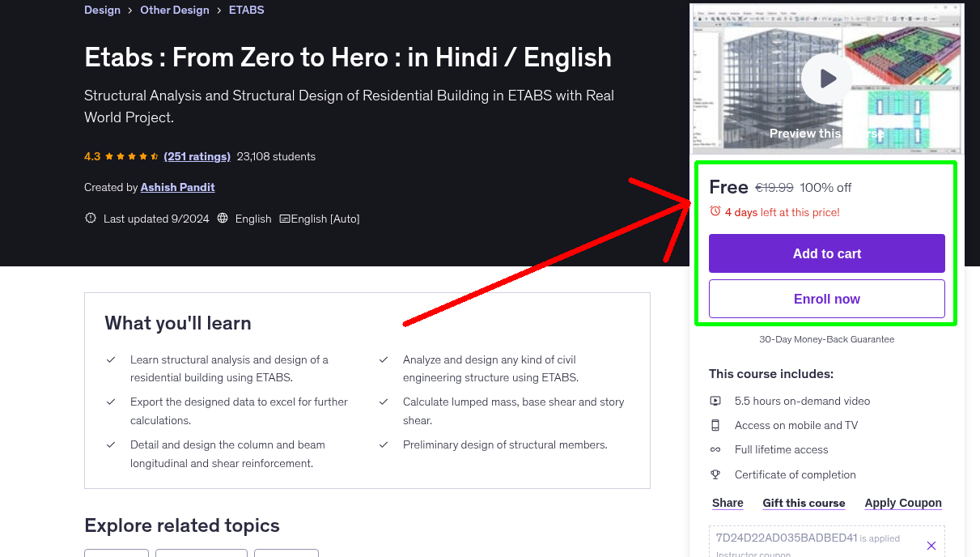The width and height of the screenshot is (980, 557).
Task: Click the closed captions icon near English [Auto]
Action: (284, 219)
